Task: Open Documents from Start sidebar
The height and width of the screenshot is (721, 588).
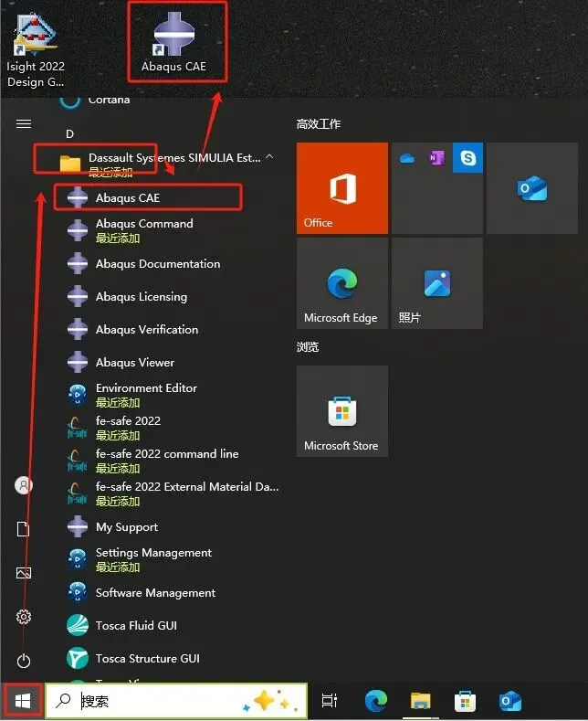Action: click(24, 529)
